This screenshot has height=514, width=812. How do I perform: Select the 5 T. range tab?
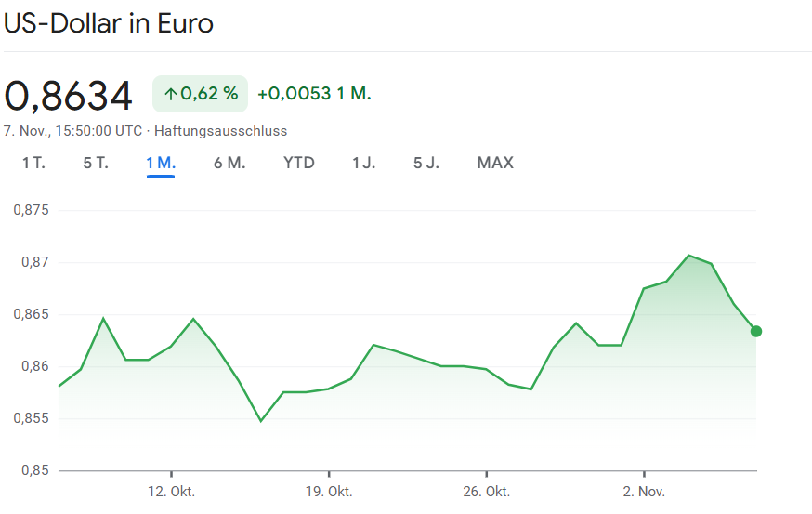click(96, 164)
